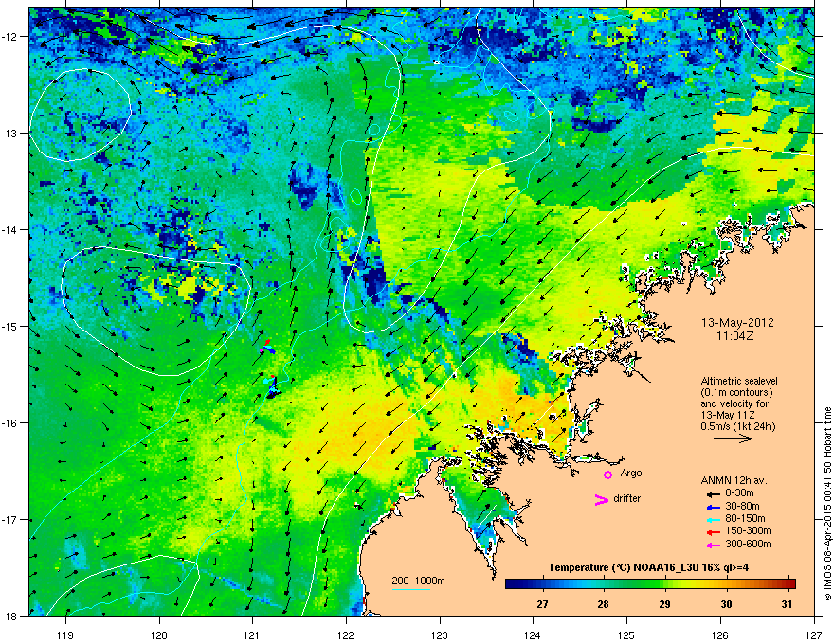The width and height of the screenshot is (834, 644).
Task: Click the magenta drifter arrowhead legend marker
Action: click(602, 499)
